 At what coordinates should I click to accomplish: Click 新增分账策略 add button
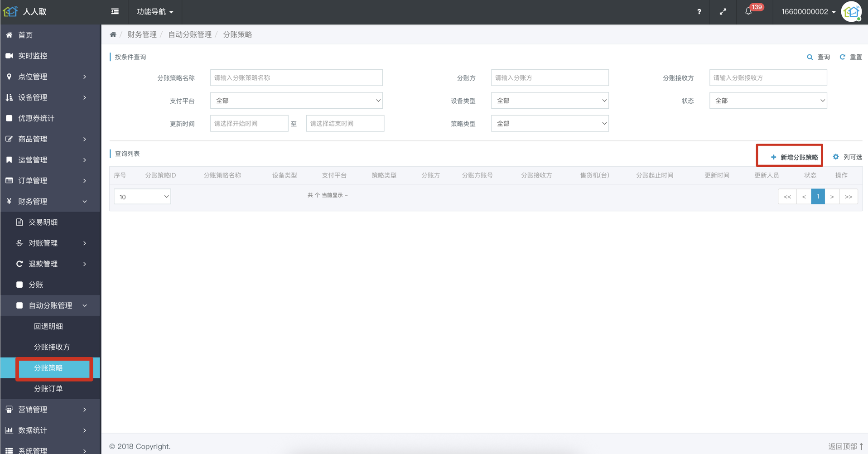coord(794,157)
